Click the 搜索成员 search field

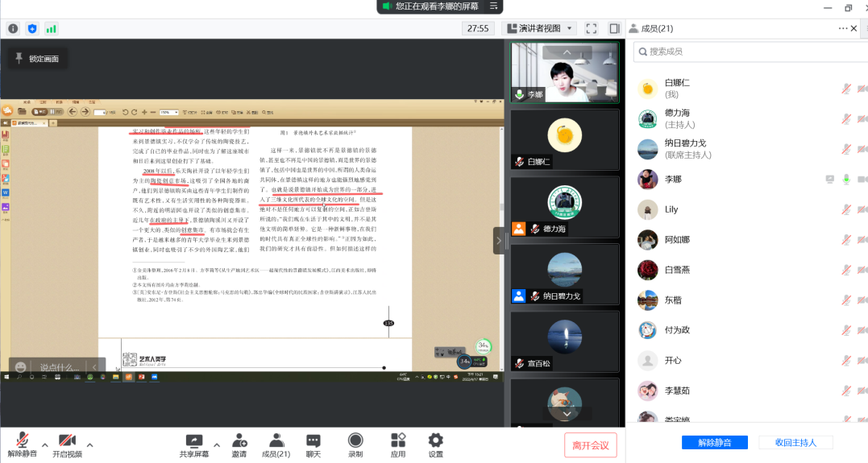point(745,52)
